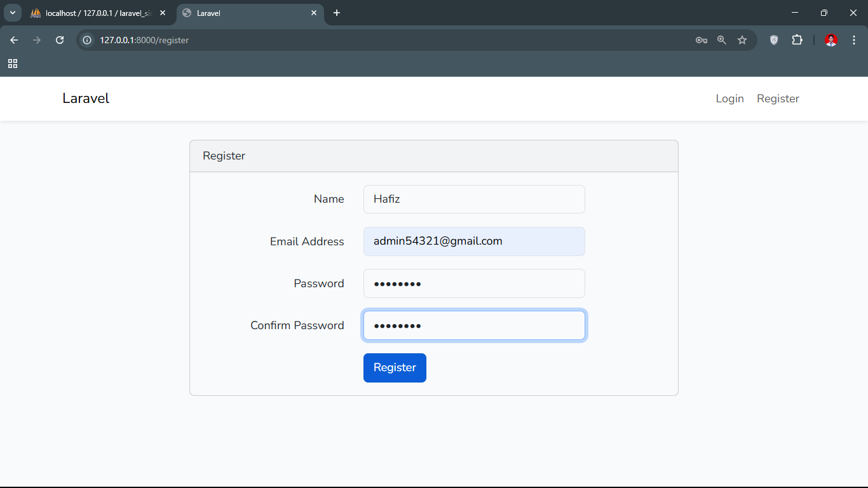
Task: Click the apps grid icon in bookmarks bar
Action: click(x=13, y=64)
